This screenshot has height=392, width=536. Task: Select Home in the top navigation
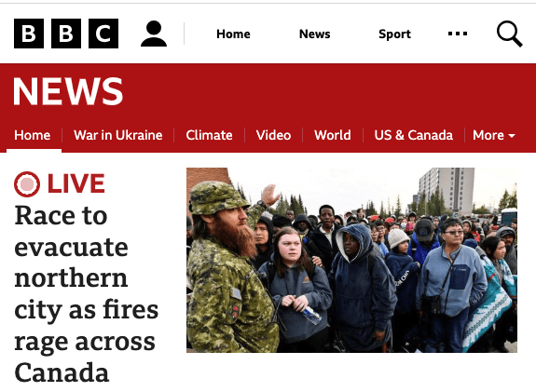tap(233, 34)
